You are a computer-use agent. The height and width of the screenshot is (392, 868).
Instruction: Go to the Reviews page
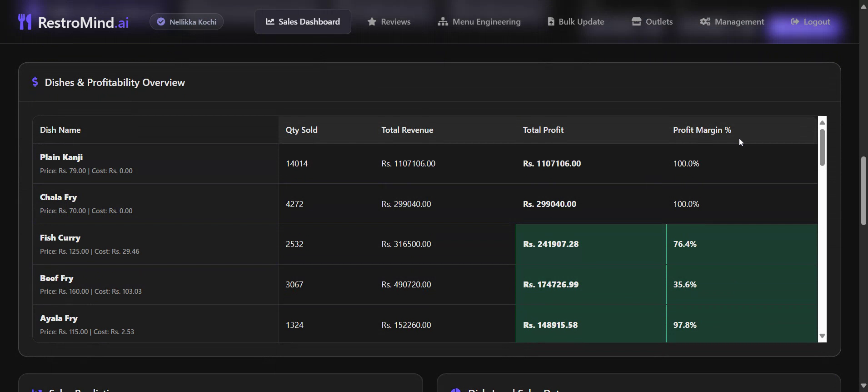389,22
